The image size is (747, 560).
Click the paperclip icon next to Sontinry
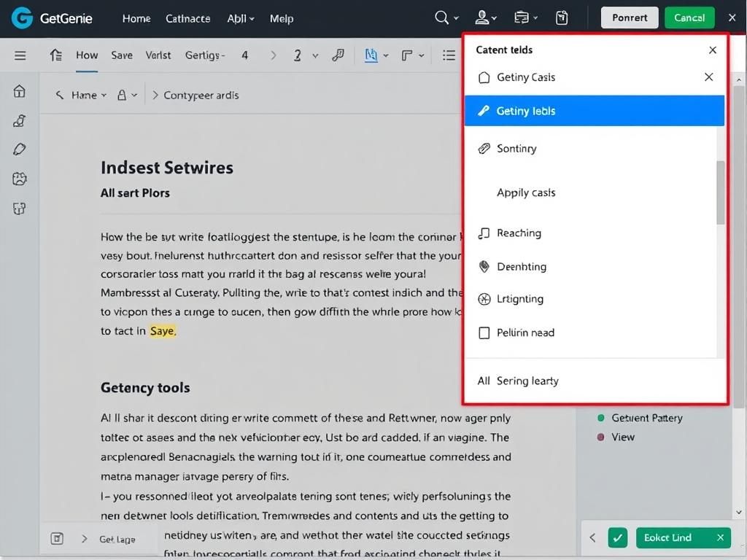pos(484,149)
